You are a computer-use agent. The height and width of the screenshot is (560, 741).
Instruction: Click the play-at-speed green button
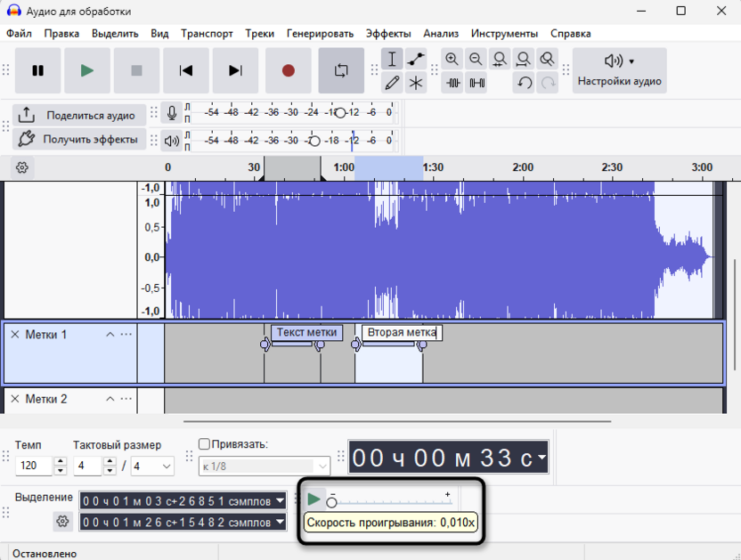coord(313,499)
